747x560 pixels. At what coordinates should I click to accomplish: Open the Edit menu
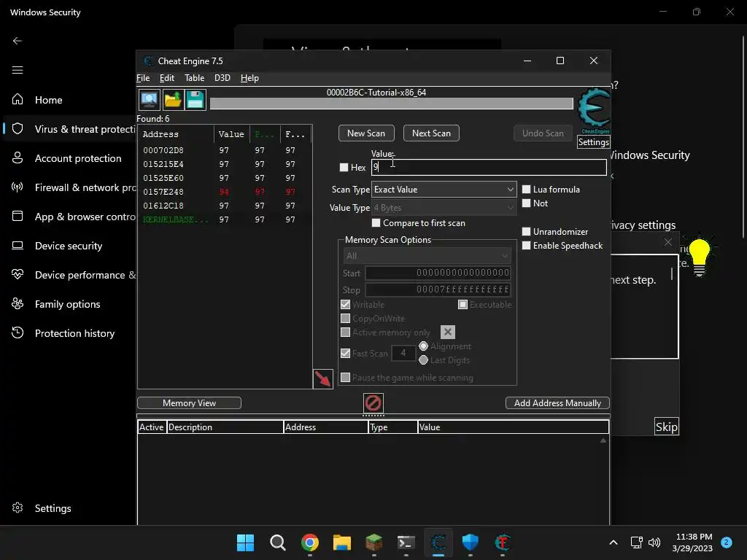167,77
